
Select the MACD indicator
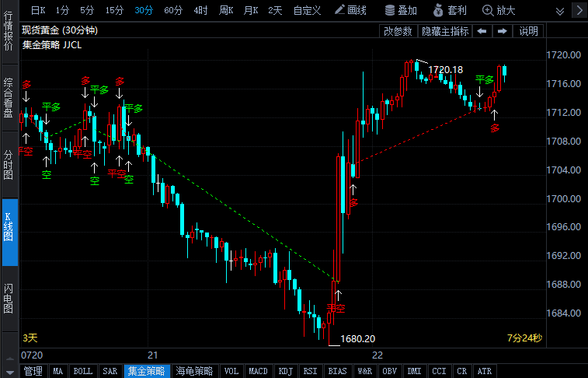point(259,371)
